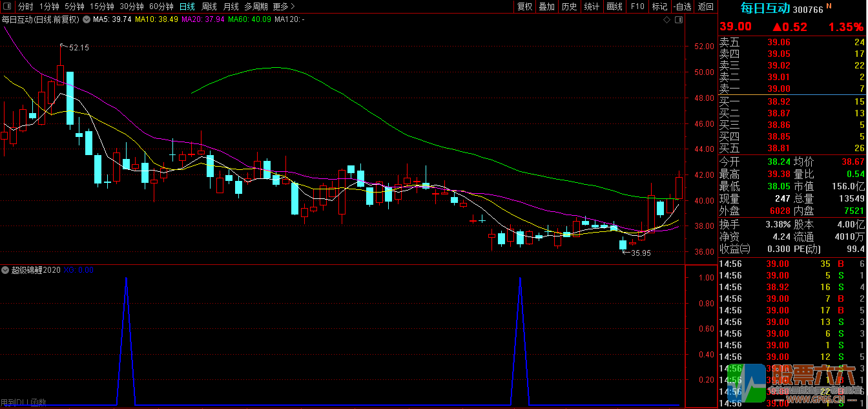Toggle the 标记 mark on this stock
The width and height of the screenshot is (868, 409).
click(659, 6)
